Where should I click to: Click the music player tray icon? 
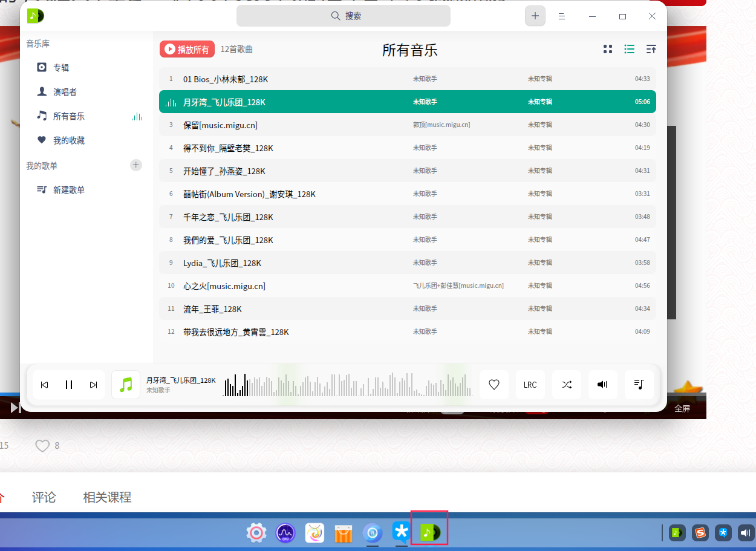pyautogui.click(x=678, y=533)
